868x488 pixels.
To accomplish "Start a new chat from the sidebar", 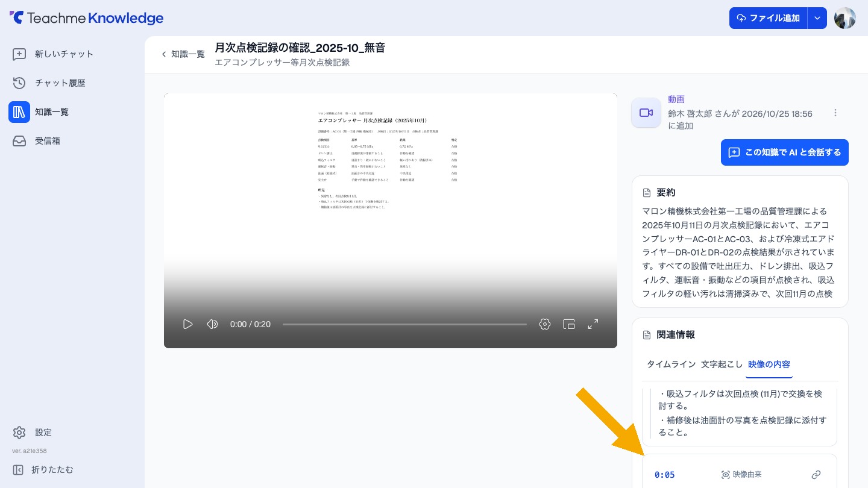I will coord(72,54).
